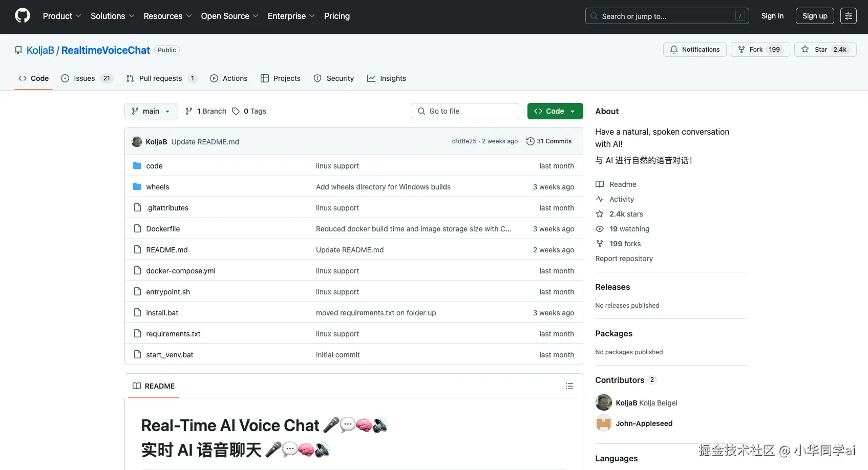The image size is (868, 470).
Task: Open the Releases heading link
Action: [x=612, y=287]
